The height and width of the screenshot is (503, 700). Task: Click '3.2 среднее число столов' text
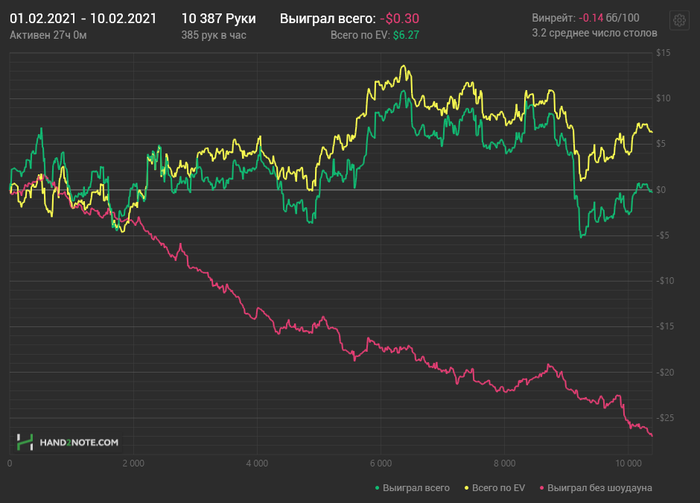pyautogui.click(x=595, y=33)
